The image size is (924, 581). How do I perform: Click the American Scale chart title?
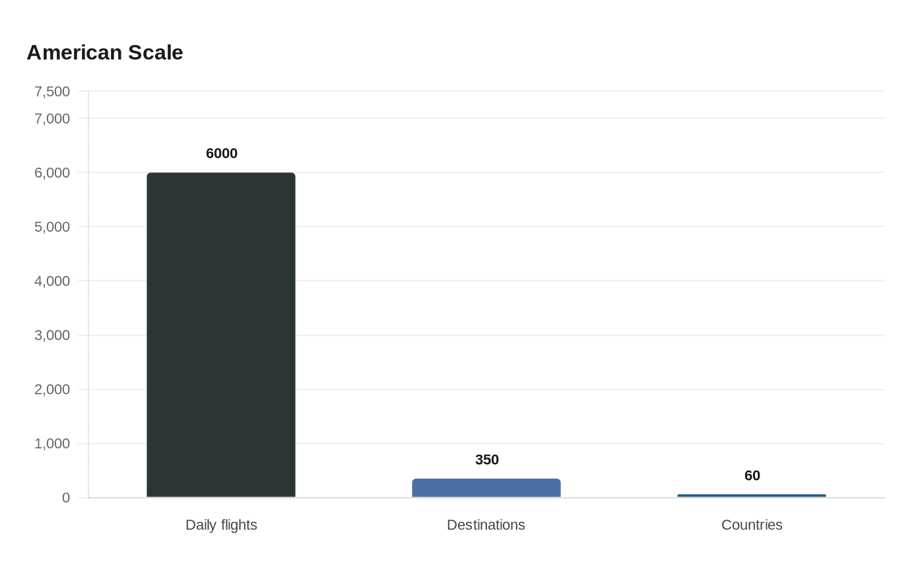point(105,53)
